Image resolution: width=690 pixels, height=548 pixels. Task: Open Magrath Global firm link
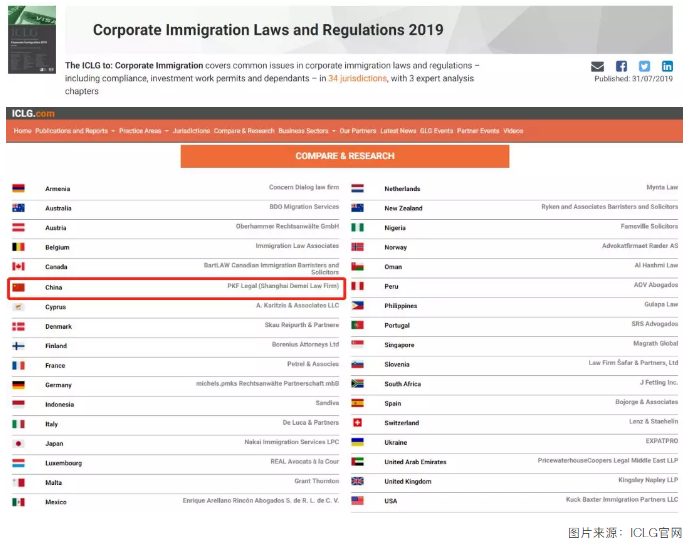656,343
